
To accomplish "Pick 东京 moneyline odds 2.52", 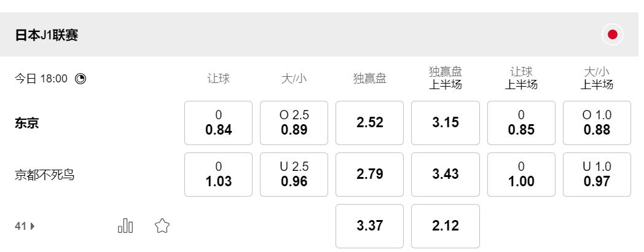I will [x=369, y=123].
